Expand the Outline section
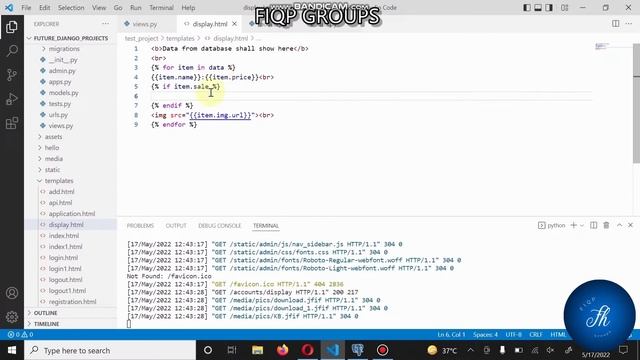The height and width of the screenshot is (360, 640). [45, 313]
